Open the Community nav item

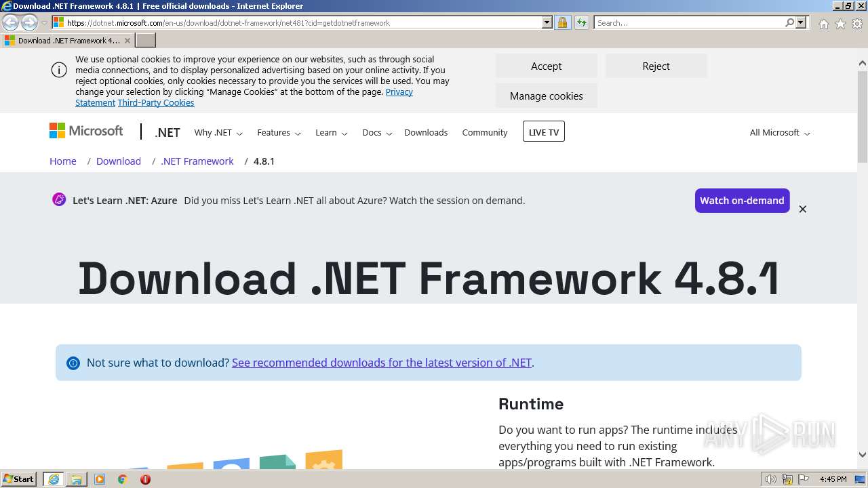pos(485,133)
